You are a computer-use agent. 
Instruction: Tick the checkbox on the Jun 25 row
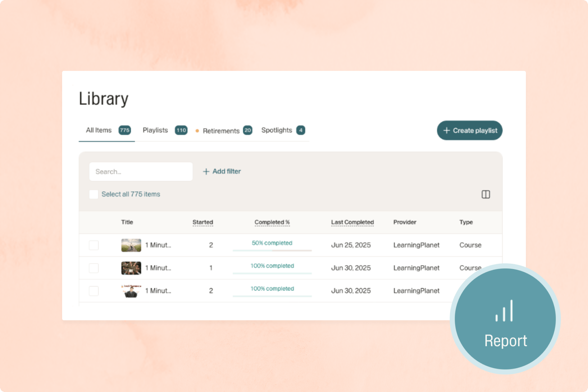pyautogui.click(x=94, y=245)
